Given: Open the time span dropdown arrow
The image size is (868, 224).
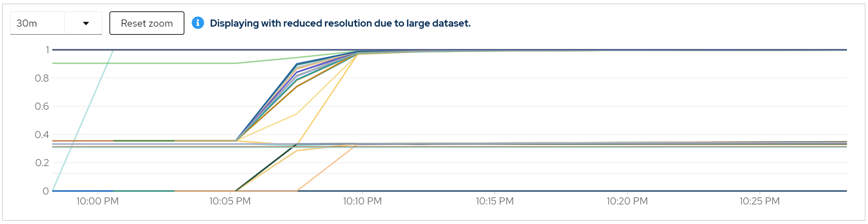Looking at the screenshot, I should coord(86,23).
